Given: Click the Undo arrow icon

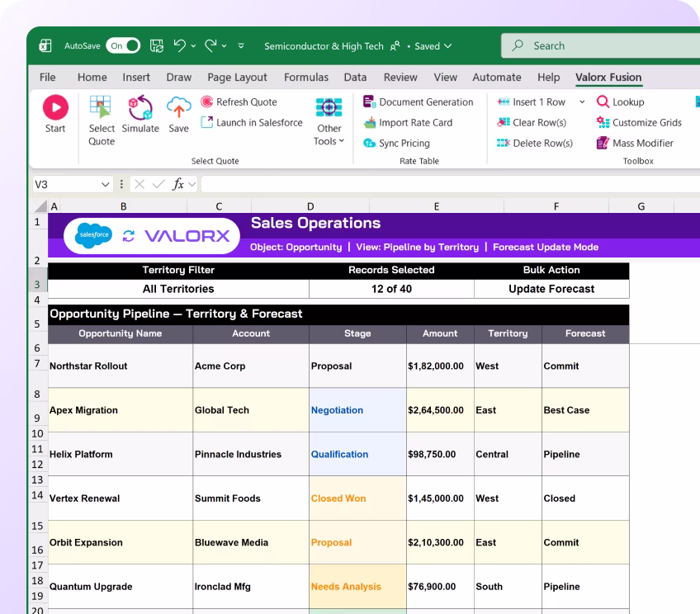Looking at the screenshot, I should tap(180, 45).
